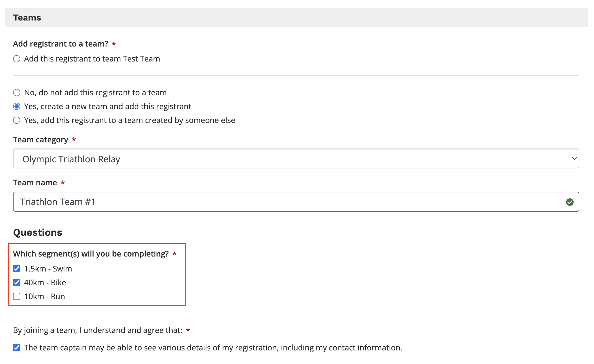594x364 pixels.
Task: Open the Team category dropdown
Action: pos(296,159)
